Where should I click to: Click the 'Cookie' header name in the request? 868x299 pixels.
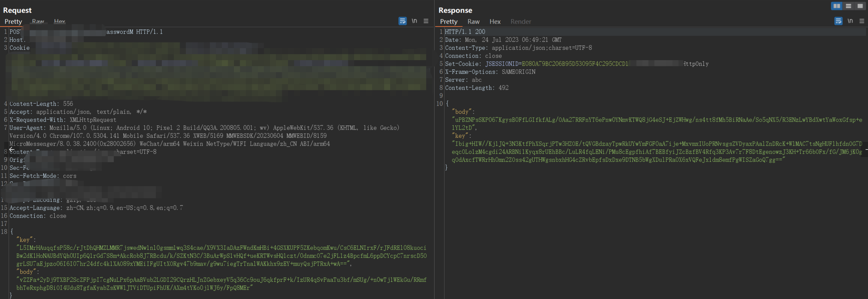click(x=20, y=48)
